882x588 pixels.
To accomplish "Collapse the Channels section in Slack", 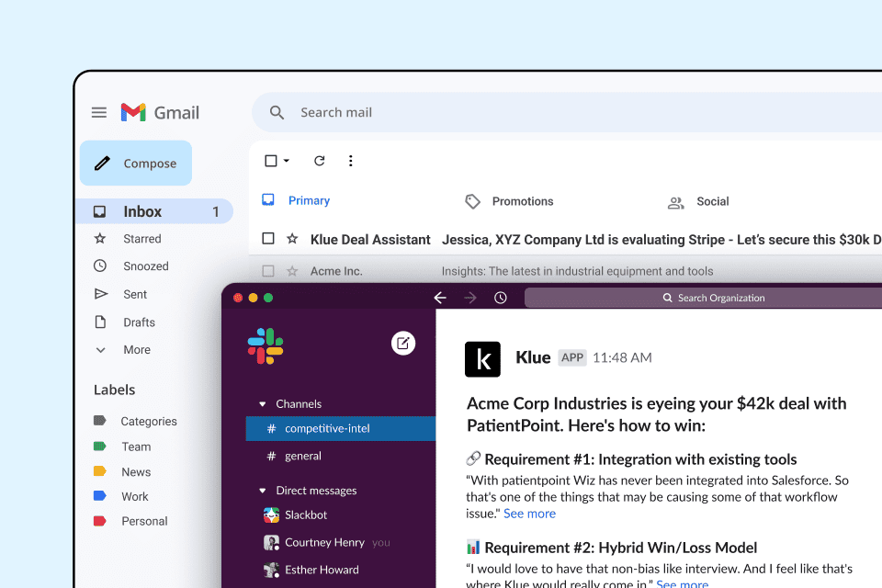I will (262, 404).
